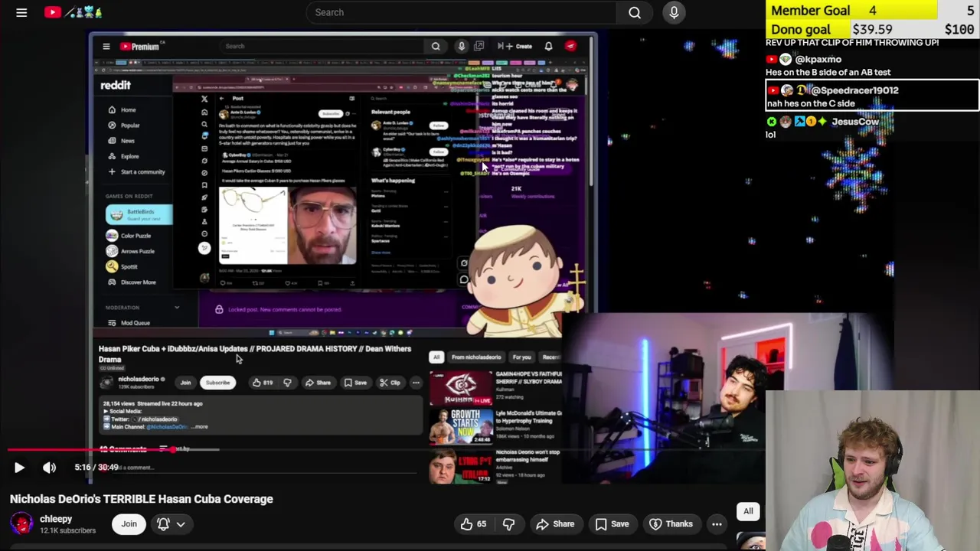Click Share under the chleepy video
980x551 pixels.
tap(555, 524)
